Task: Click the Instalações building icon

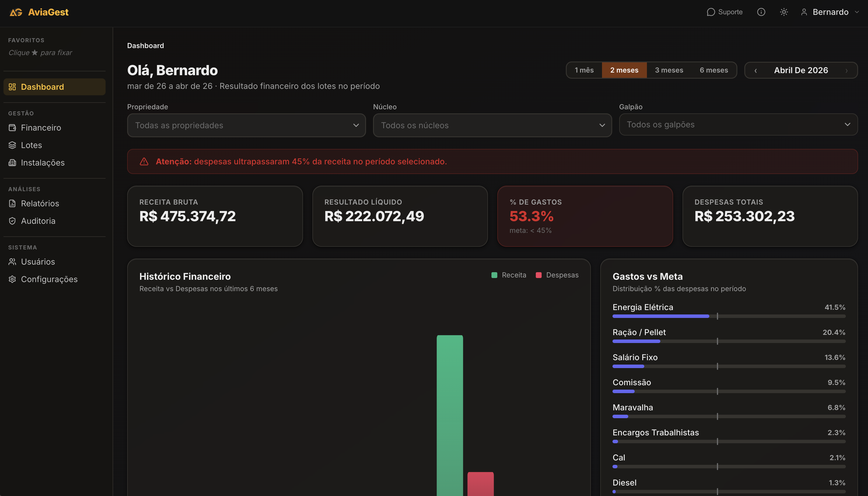Action: click(x=12, y=163)
